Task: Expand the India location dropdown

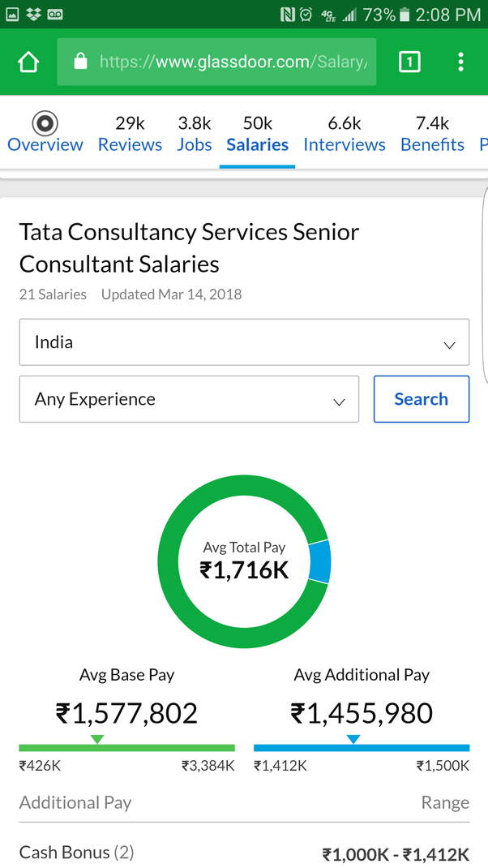Action: click(x=244, y=342)
